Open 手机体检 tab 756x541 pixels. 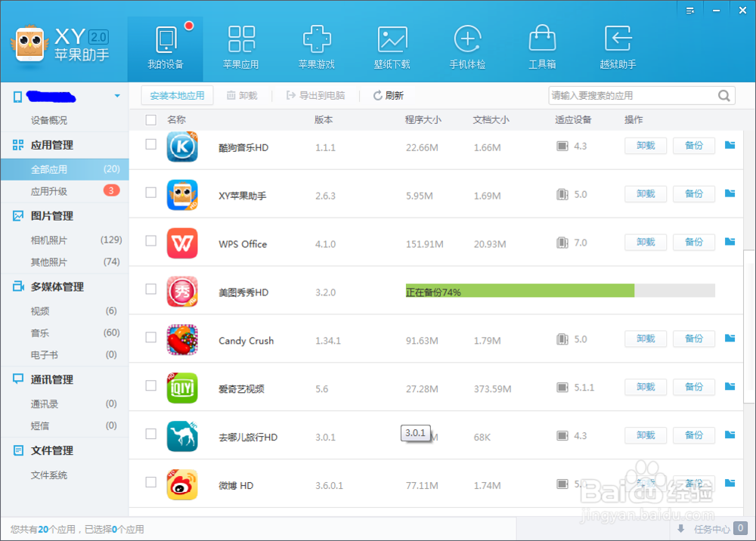click(467, 48)
